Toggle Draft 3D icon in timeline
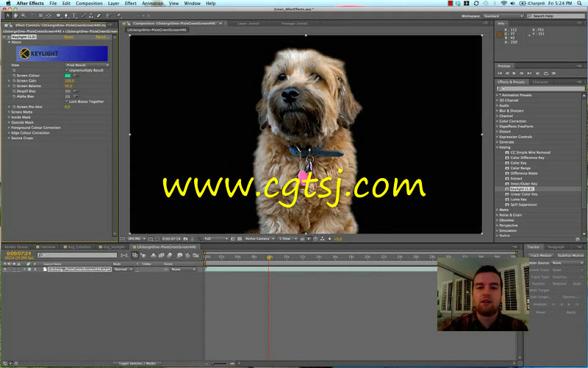The width and height of the screenshot is (588, 368). tap(143, 255)
